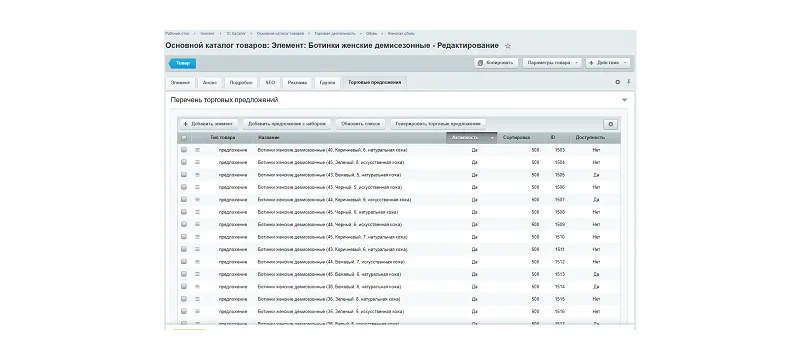
Task: Open action menu for offer ID 1513
Action: (197, 274)
